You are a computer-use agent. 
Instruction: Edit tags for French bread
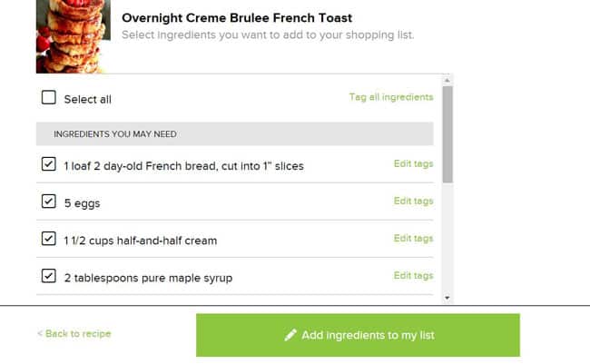click(413, 164)
